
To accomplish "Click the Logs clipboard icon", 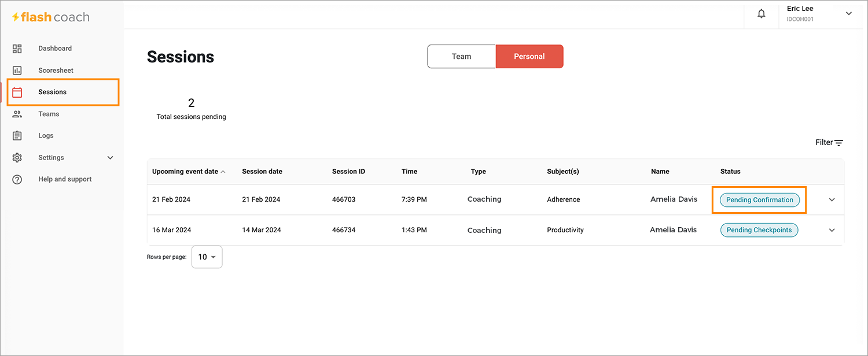I will tap(17, 136).
